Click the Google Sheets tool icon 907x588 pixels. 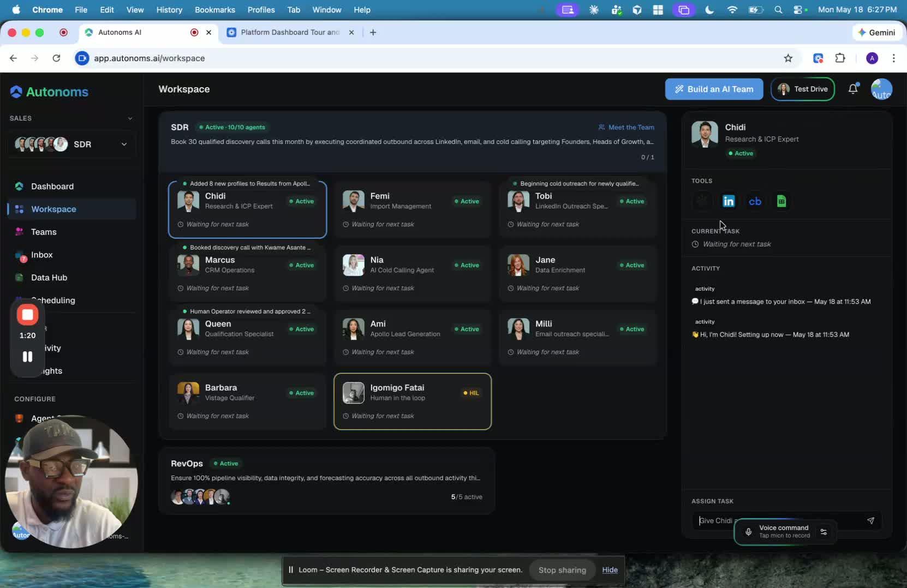pos(781,201)
